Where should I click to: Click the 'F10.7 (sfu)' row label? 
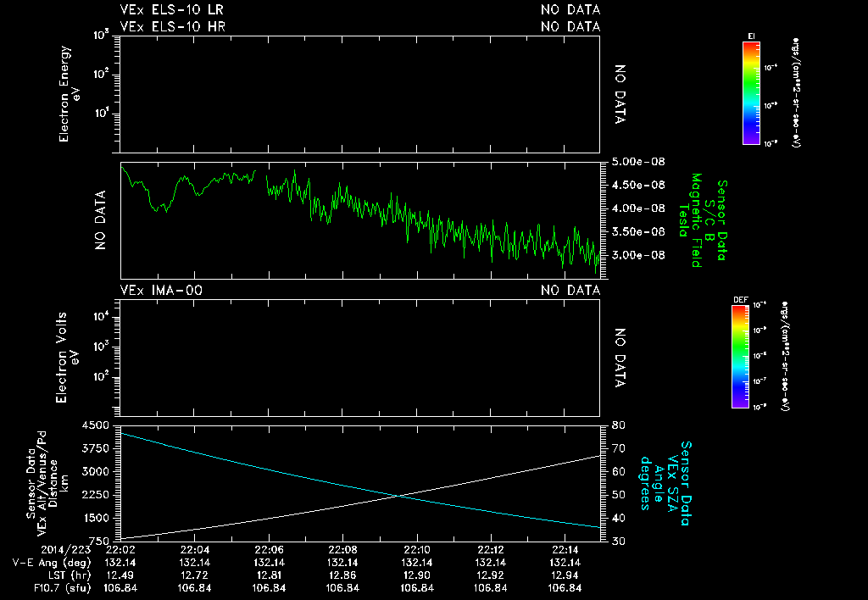point(62,588)
